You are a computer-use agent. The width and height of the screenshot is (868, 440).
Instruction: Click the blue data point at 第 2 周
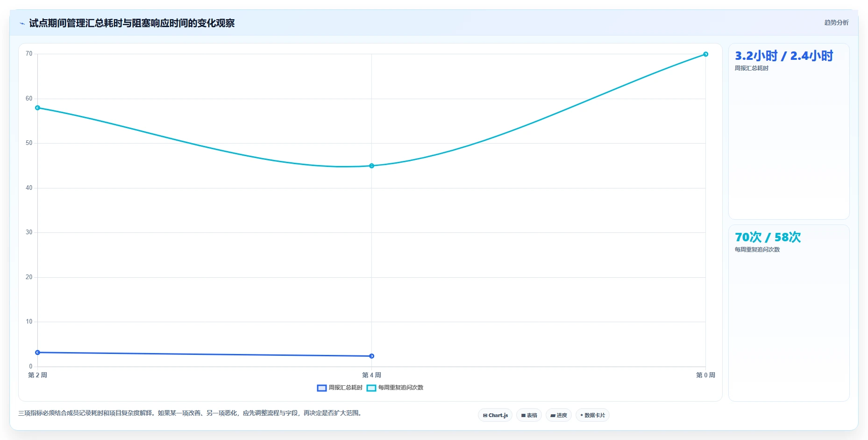tap(38, 353)
